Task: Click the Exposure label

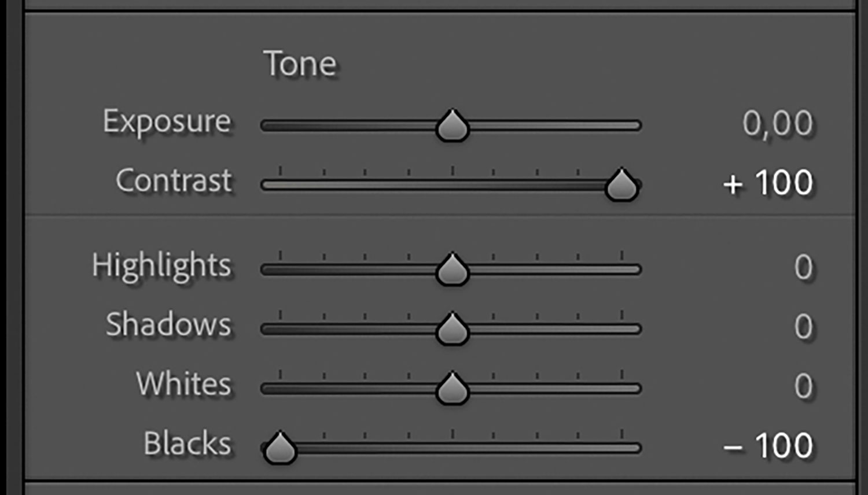Action: (167, 123)
